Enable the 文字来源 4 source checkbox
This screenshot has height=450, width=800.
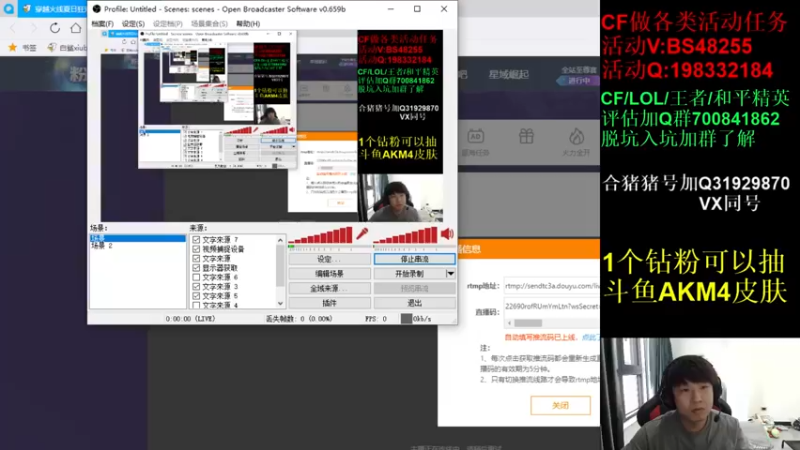coord(196,305)
